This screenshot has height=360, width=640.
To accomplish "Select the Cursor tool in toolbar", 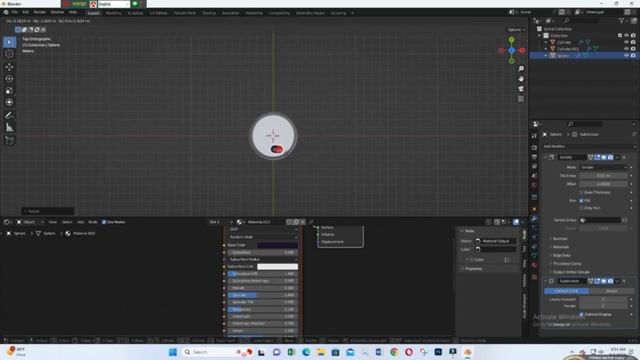I will click(x=9, y=54).
